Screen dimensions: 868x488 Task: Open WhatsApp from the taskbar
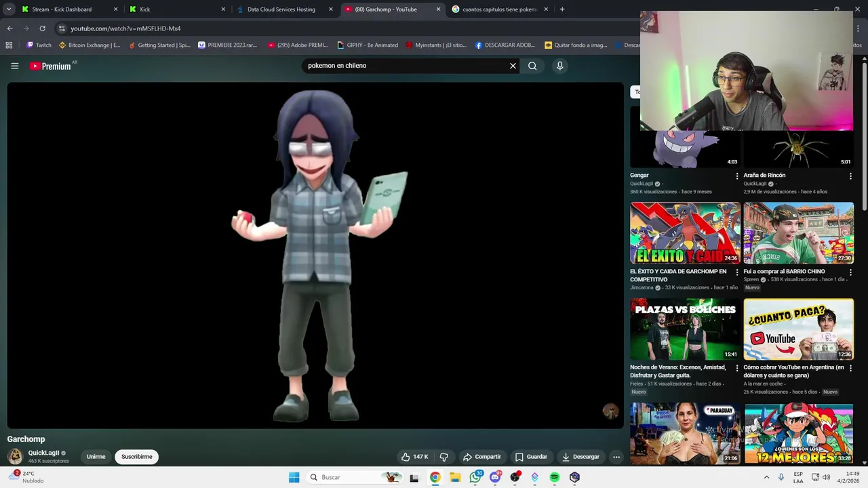[475, 477]
